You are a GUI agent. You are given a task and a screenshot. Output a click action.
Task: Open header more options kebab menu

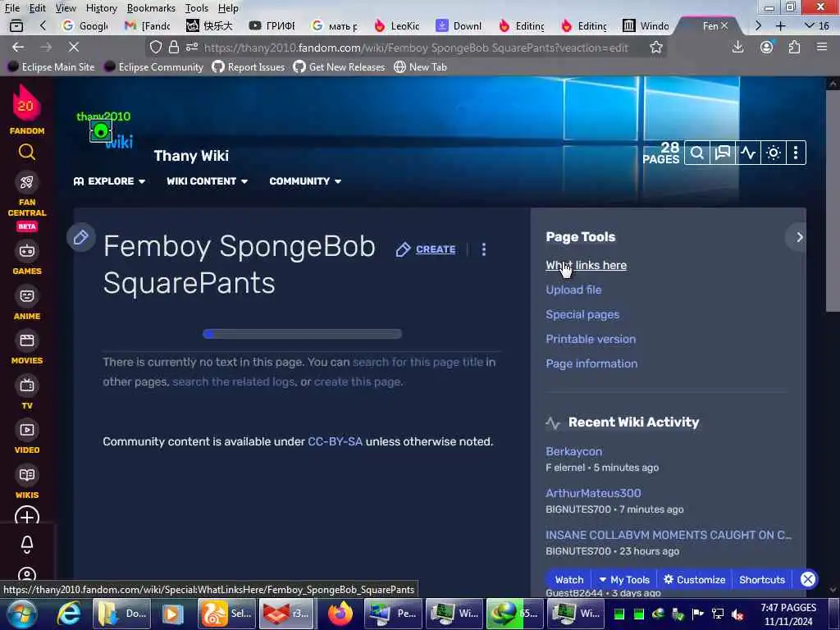point(796,153)
